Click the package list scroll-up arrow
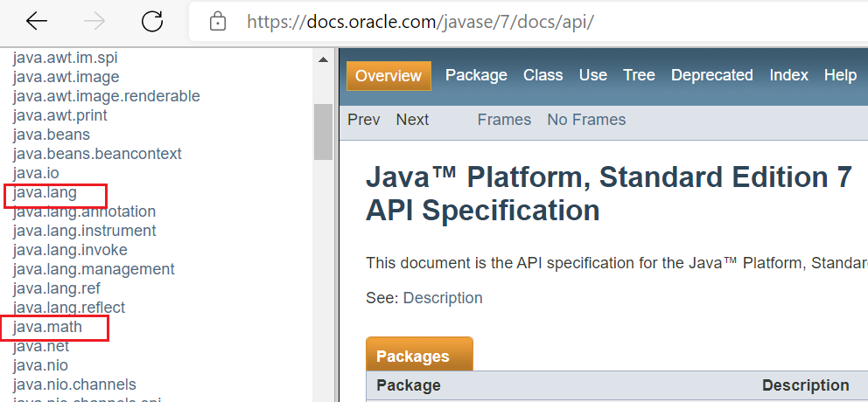The width and height of the screenshot is (868, 402). click(323, 59)
